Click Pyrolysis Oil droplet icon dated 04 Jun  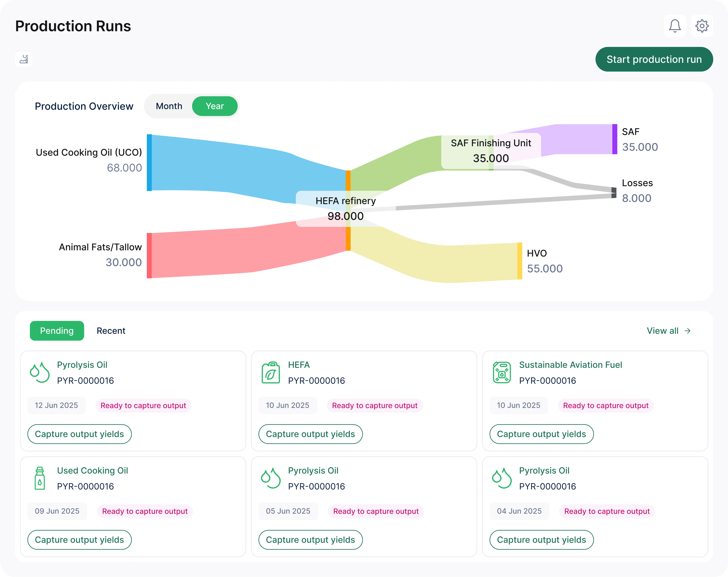pyautogui.click(x=502, y=478)
